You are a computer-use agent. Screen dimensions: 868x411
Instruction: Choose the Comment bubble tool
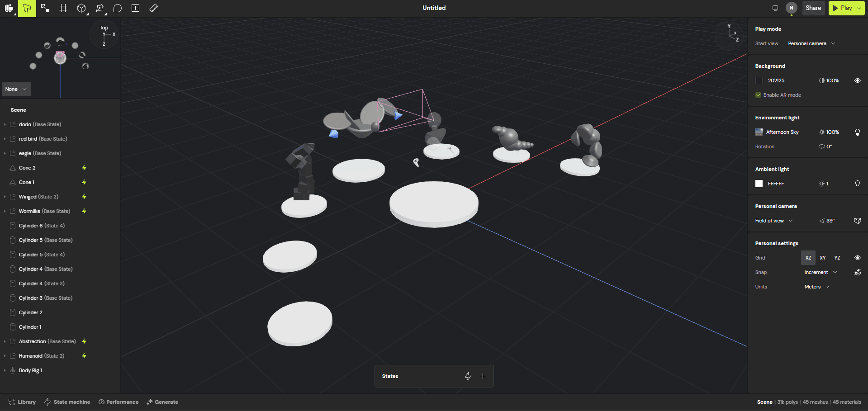click(x=118, y=8)
